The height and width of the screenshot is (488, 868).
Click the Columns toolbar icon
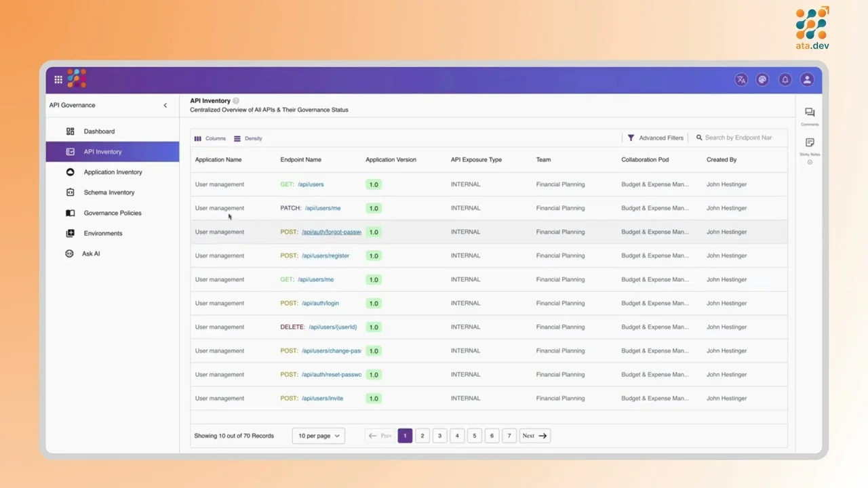pyautogui.click(x=197, y=138)
